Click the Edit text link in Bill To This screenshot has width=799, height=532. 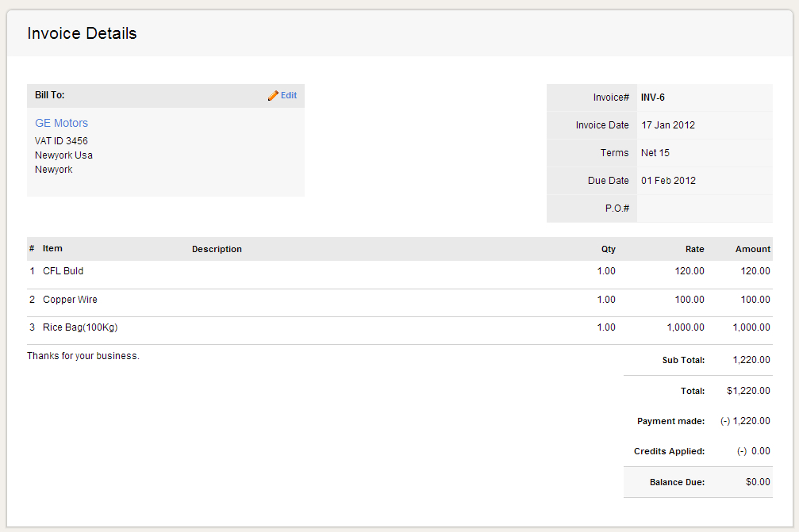coord(289,95)
